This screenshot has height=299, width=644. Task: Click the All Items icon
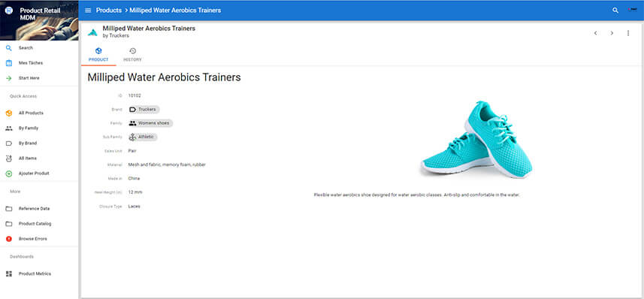[8, 159]
